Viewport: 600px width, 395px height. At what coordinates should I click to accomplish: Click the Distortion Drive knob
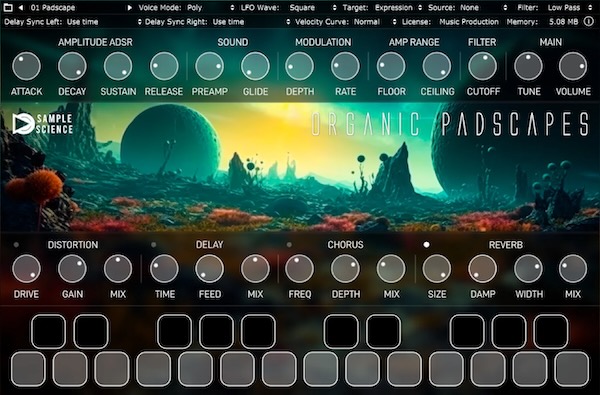(x=26, y=269)
